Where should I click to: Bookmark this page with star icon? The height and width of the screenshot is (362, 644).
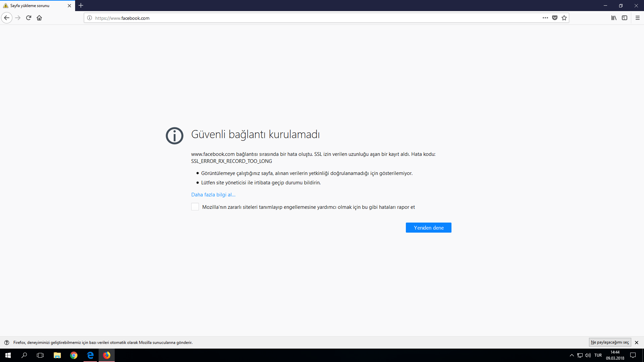pyautogui.click(x=564, y=18)
